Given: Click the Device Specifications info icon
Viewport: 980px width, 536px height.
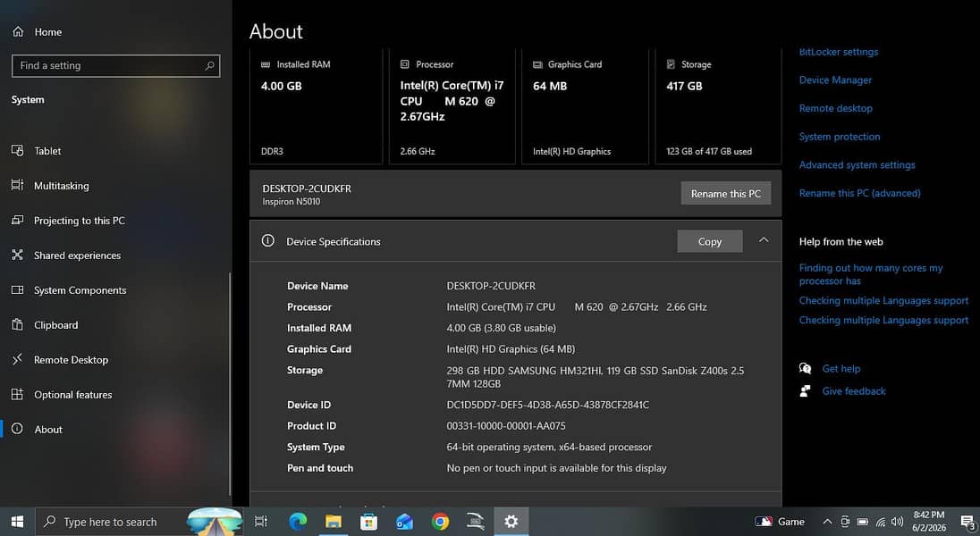Looking at the screenshot, I should click(268, 241).
